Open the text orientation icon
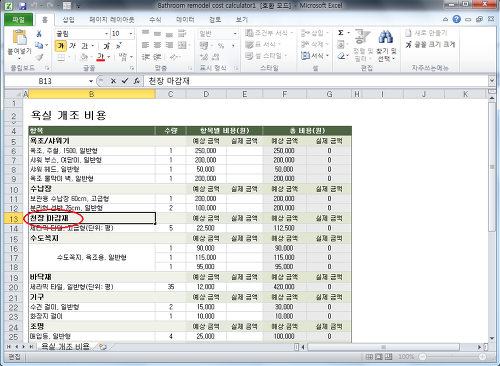 (x=173, y=57)
